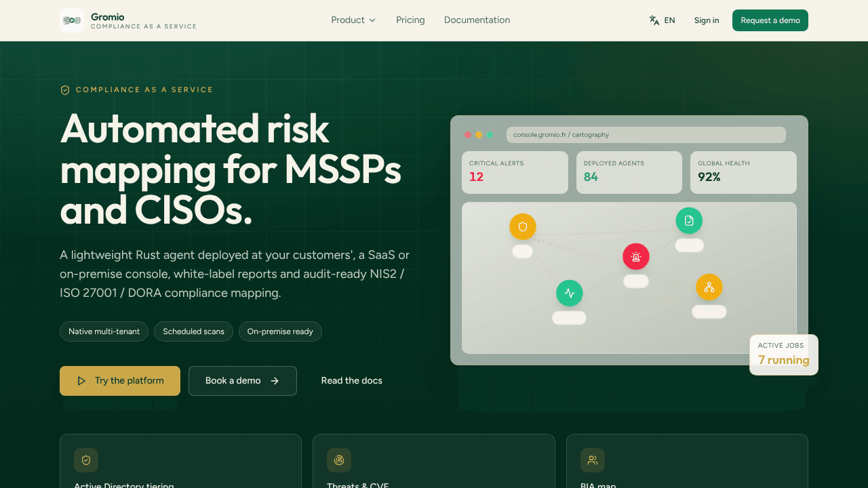Select the EN language switcher
Screen dimensions: 868x488
point(663,20)
